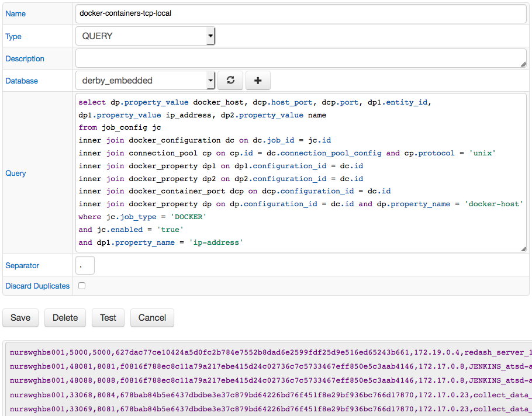Focus the empty Description text area
532x416 pixels.
(300, 58)
